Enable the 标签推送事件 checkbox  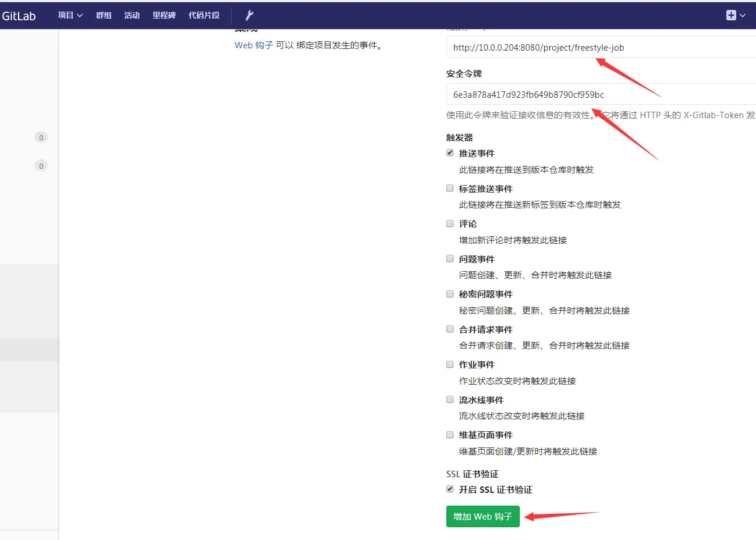[450, 188]
